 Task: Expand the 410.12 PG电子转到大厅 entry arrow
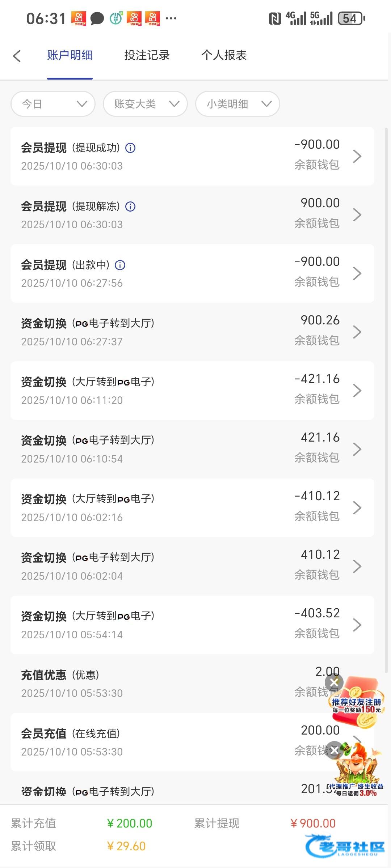(357, 566)
